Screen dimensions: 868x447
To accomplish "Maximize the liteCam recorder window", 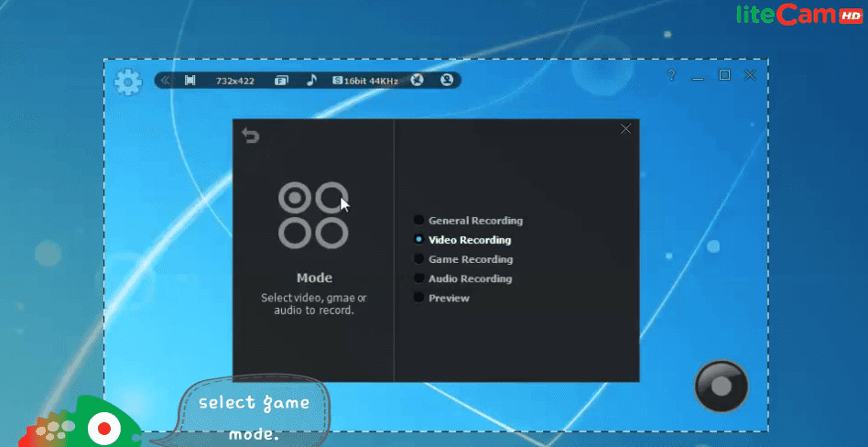I will [x=724, y=75].
